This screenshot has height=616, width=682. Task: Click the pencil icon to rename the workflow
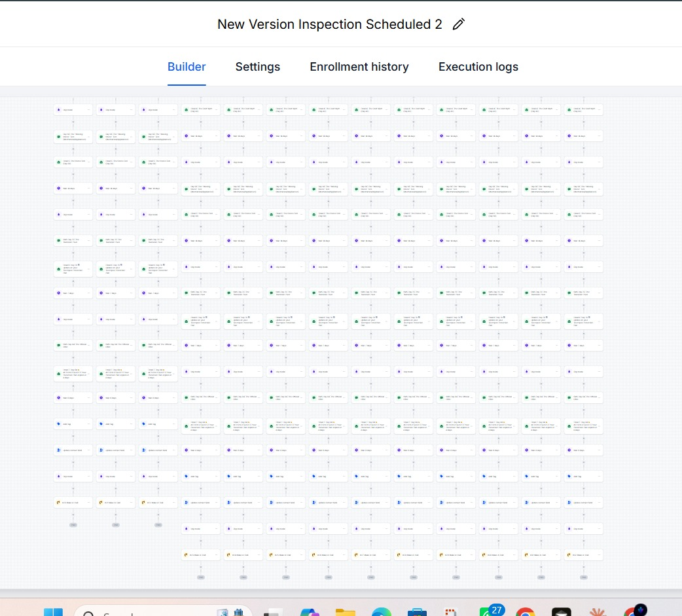tap(458, 24)
